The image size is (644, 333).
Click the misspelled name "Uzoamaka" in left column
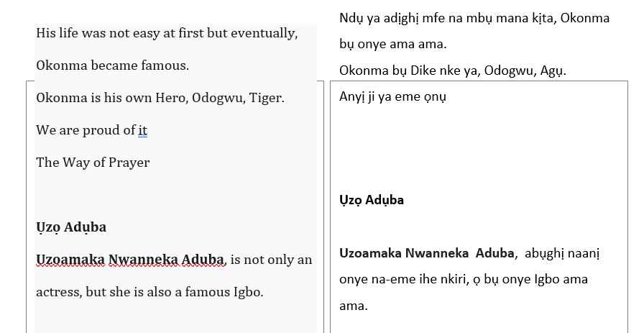click(x=70, y=260)
